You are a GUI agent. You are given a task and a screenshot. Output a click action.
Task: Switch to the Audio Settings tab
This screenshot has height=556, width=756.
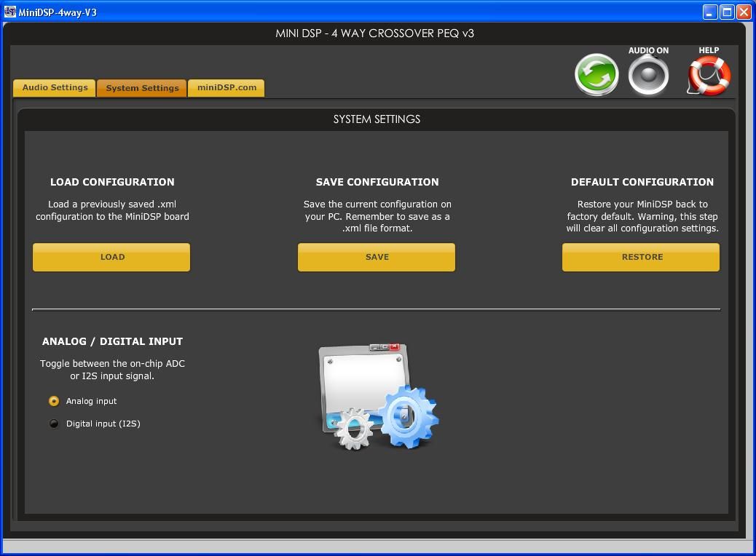pyautogui.click(x=55, y=87)
